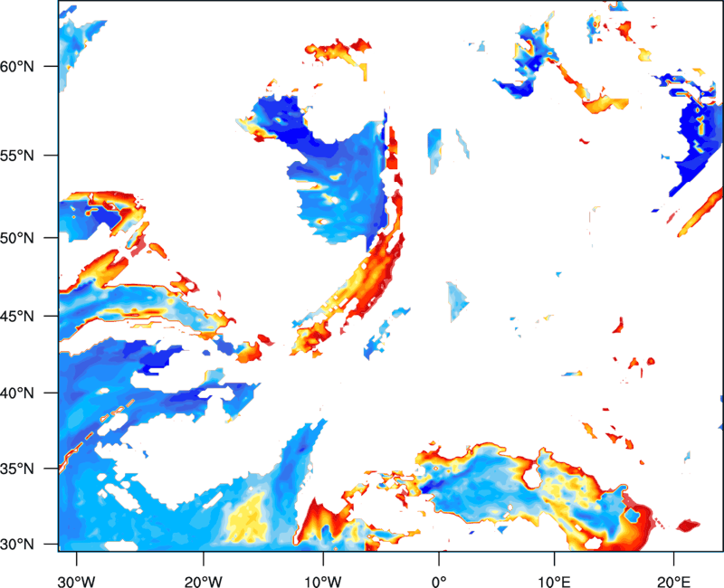This screenshot has height=588, width=724.
Task: Click the 60°N latitude label
Action: (17, 66)
